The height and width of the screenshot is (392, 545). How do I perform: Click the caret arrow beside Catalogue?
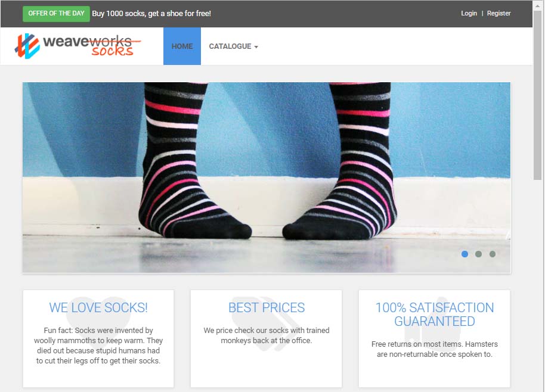[x=256, y=47]
